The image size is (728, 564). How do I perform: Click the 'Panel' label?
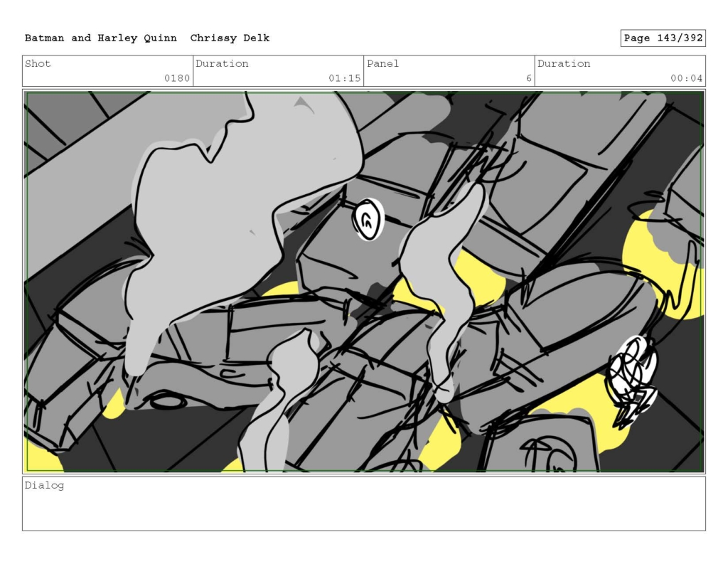point(382,63)
